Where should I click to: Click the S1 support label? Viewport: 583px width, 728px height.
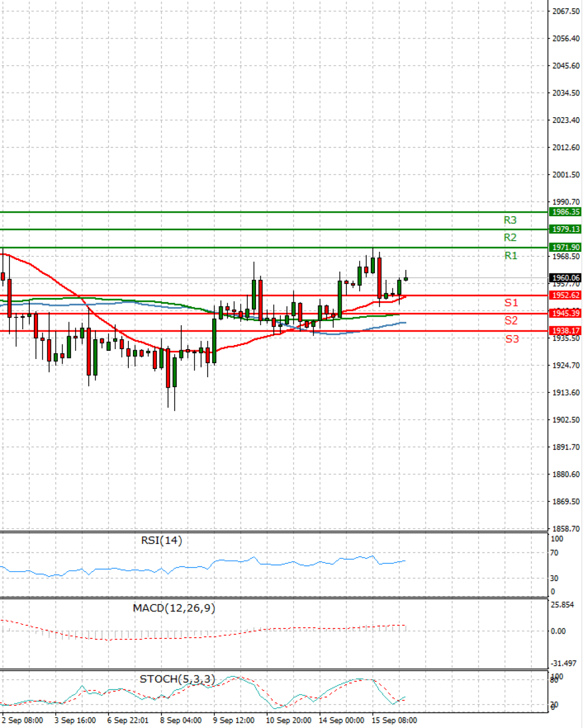[x=511, y=303]
